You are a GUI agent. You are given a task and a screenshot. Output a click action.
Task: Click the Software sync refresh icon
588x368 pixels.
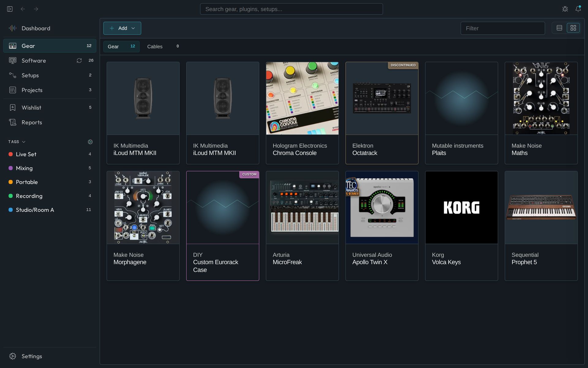[x=79, y=60]
